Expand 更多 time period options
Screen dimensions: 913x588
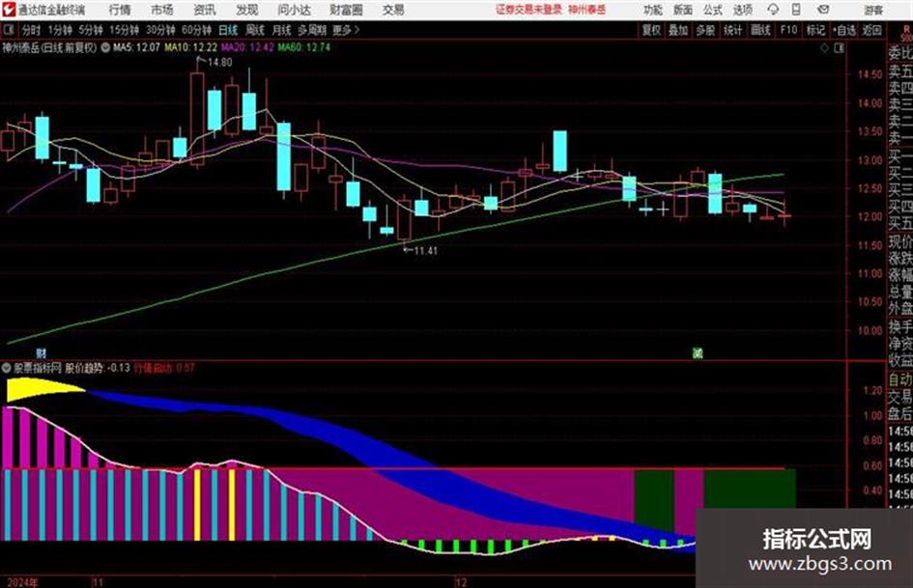coord(346,30)
